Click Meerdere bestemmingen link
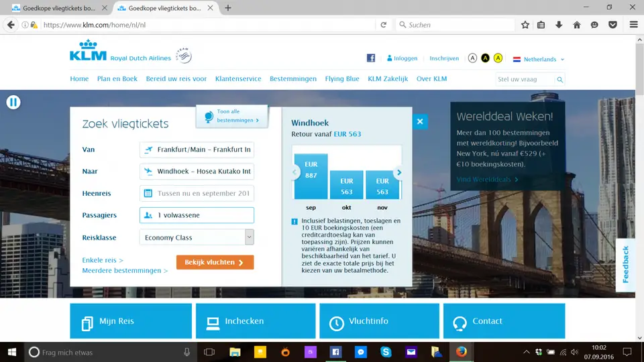Viewport: 644px width, 362px height. 125,270
